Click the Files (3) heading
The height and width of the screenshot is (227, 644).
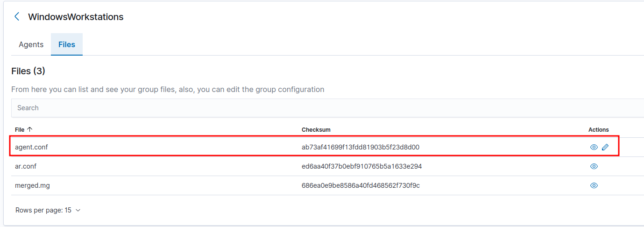point(28,71)
